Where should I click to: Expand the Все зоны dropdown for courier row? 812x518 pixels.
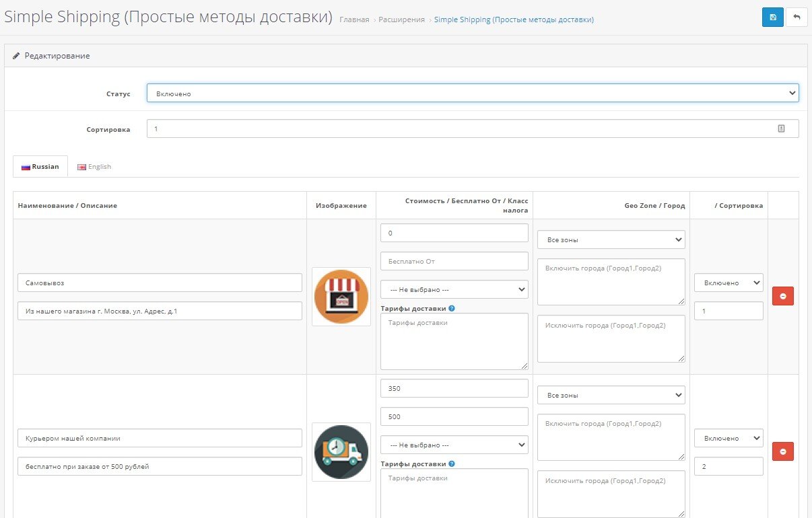coord(611,395)
